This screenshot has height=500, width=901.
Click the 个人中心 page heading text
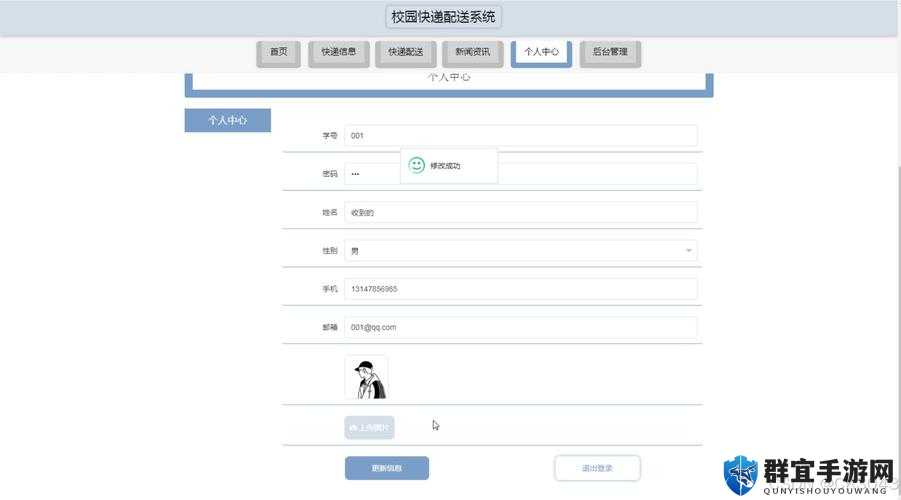click(x=449, y=77)
